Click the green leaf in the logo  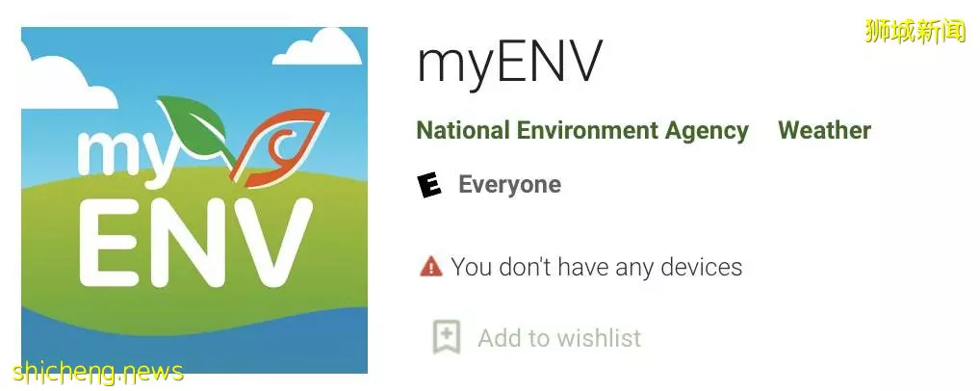(195, 129)
